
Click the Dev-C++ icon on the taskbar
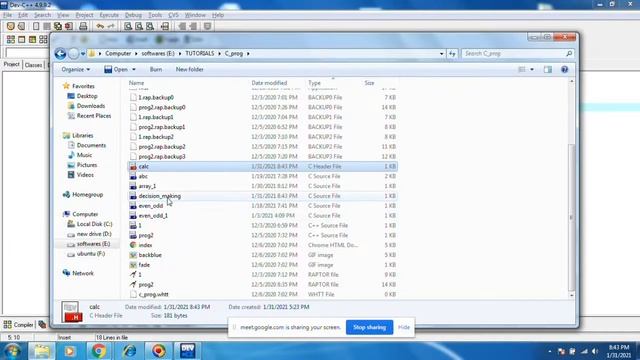188,351
